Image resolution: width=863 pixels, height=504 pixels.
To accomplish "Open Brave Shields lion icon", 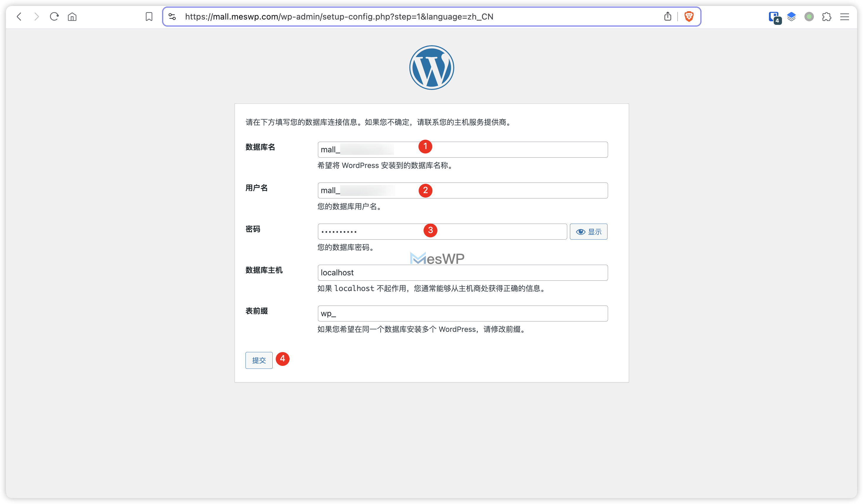I will pyautogui.click(x=689, y=16).
